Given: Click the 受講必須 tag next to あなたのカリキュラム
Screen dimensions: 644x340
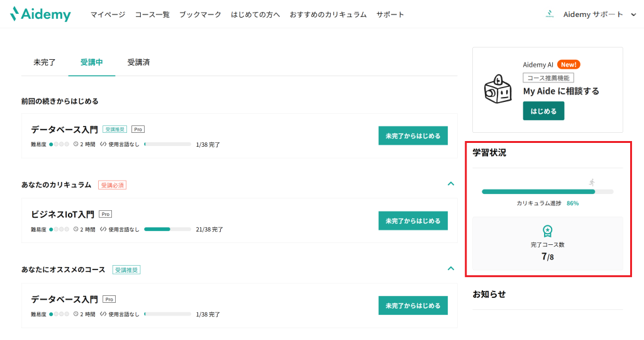Looking at the screenshot, I should point(112,185).
